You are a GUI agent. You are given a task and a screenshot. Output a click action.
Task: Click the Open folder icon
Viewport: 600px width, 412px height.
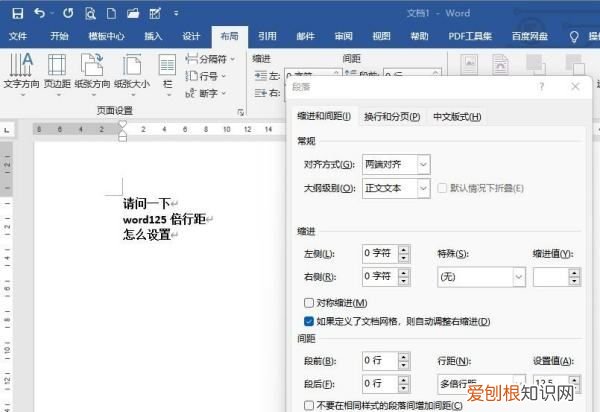(133, 14)
